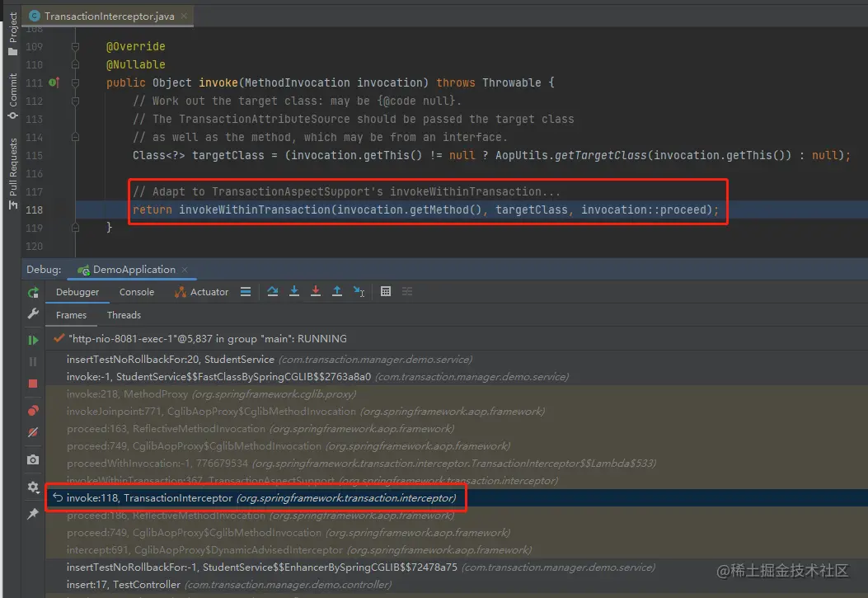This screenshot has height=598, width=868.
Task: Collapse the fold end marker at line 119
Action: pos(75,228)
